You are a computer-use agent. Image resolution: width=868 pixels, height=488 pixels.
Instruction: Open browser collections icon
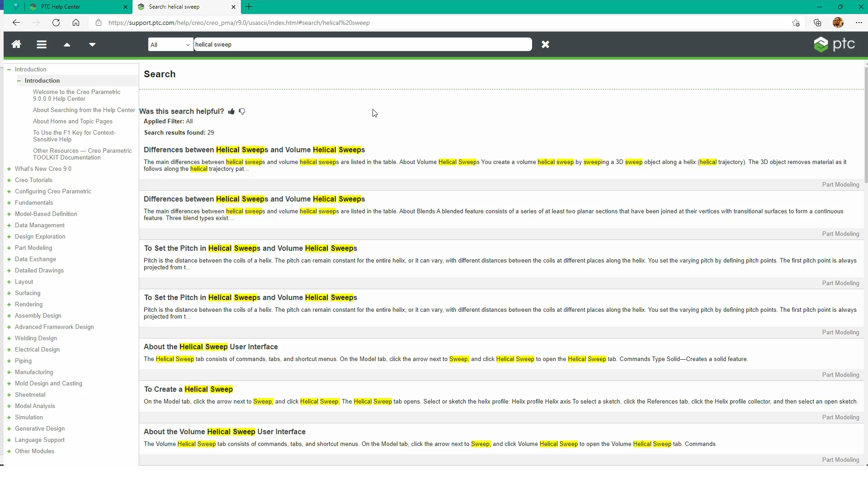[x=817, y=23]
